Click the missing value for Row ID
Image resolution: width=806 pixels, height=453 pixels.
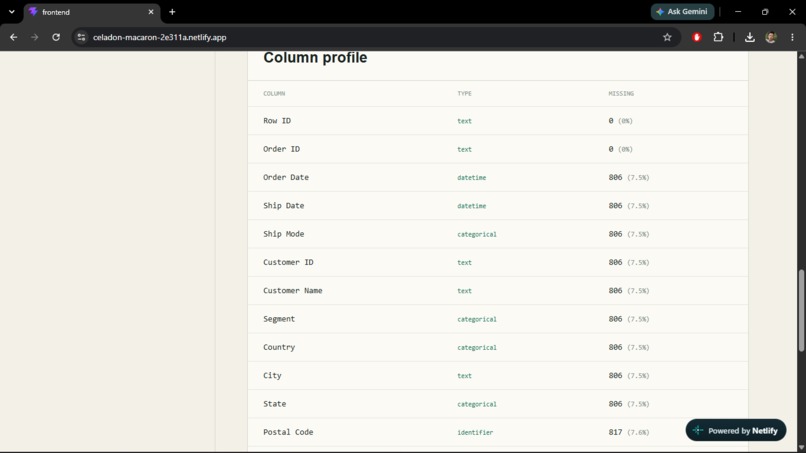620,121
